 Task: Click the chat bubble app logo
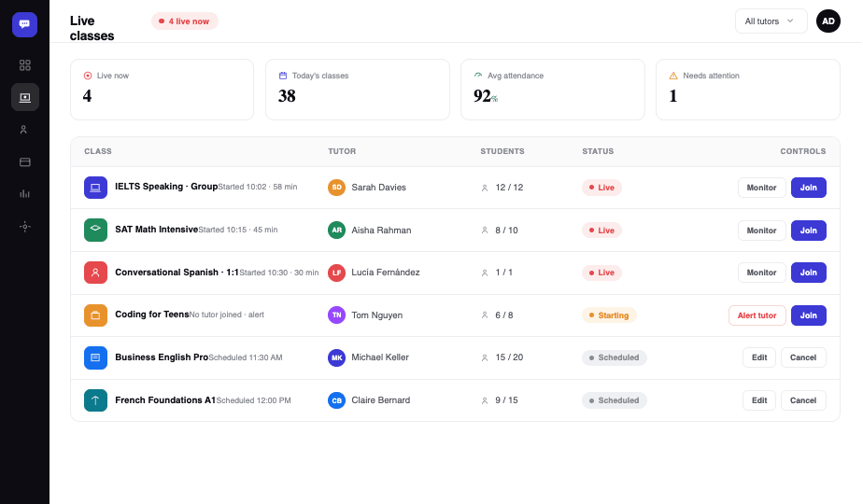(x=25, y=25)
